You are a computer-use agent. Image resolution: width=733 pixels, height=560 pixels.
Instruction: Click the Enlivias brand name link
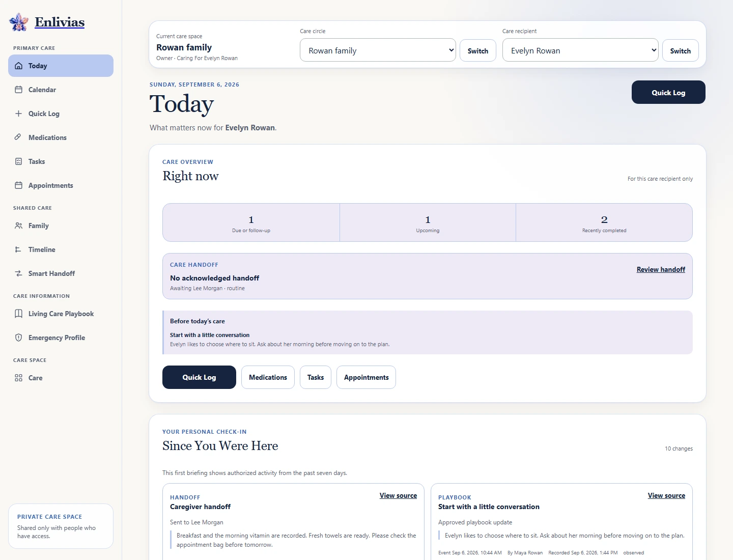[x=60, y=22]
